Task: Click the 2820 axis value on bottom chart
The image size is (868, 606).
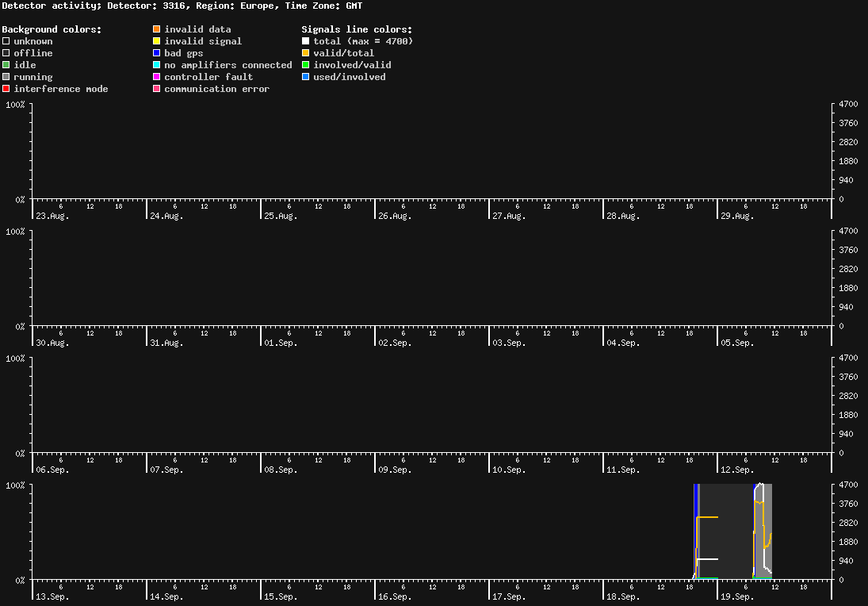Action: (848, 523)
